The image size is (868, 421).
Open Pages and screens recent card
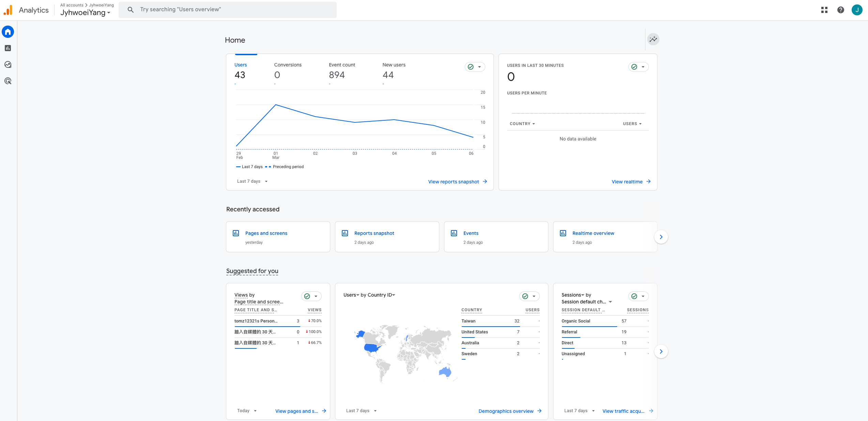278,237
